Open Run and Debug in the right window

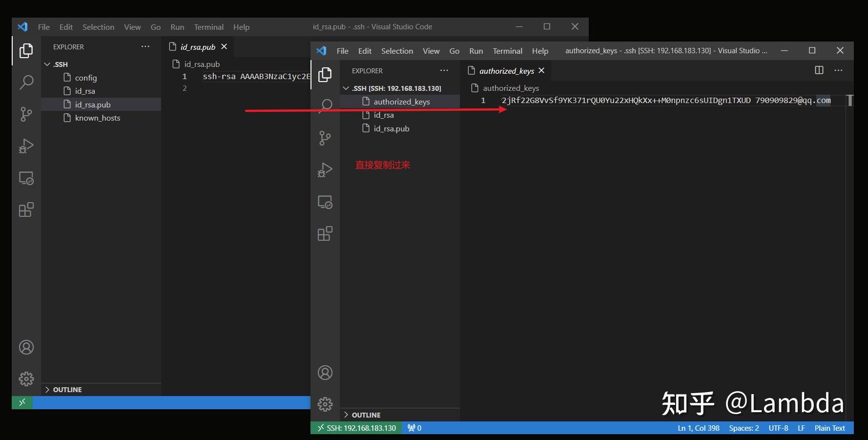[x=325, y=170]
